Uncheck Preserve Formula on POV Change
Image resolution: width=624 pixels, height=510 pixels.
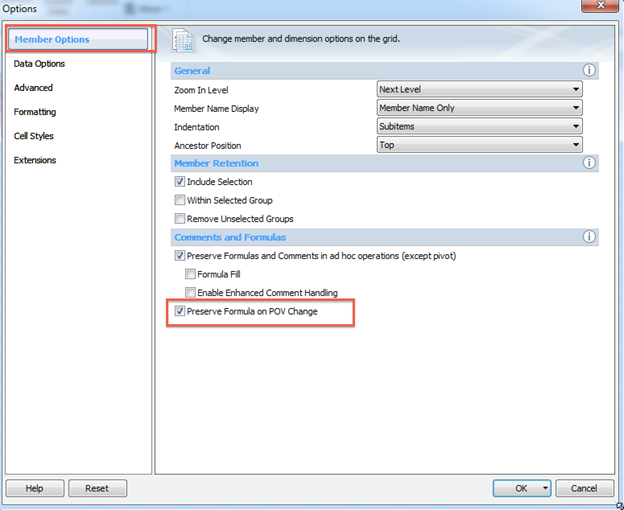point(180,312)
